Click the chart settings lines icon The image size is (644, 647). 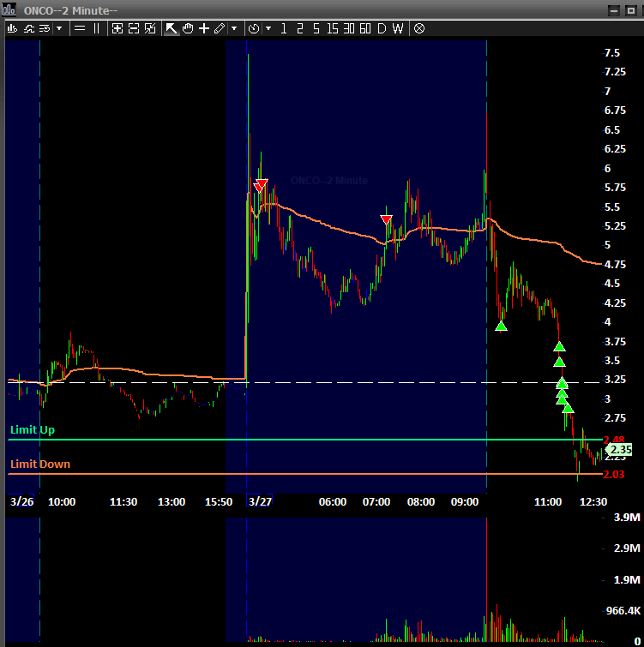point(45,28)
